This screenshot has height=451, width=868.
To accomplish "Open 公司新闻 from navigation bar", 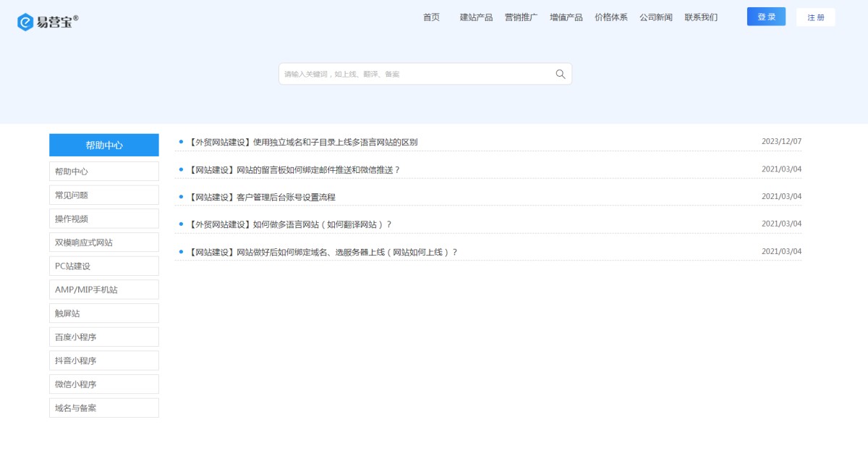I will [655, 17].
